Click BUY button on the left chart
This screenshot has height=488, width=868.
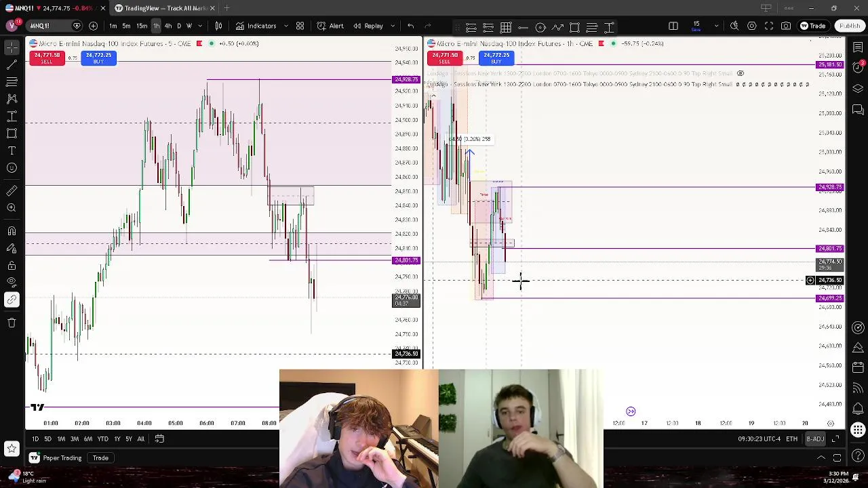pos(98,58)
